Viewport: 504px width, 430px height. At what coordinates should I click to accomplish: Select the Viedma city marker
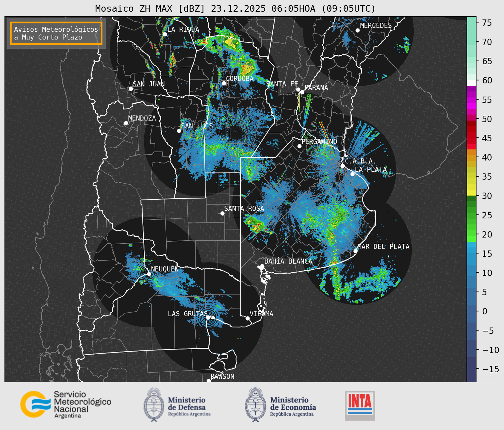[248, 318]
